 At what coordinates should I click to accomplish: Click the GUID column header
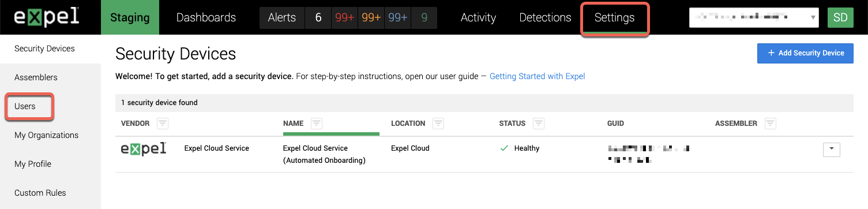click(615, 124)
